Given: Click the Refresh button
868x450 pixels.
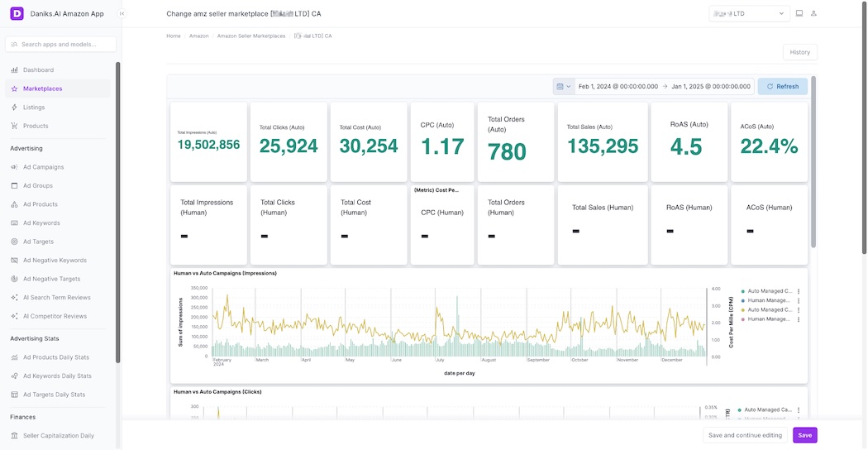Looking at the screenshot, I should click(782, 86).
